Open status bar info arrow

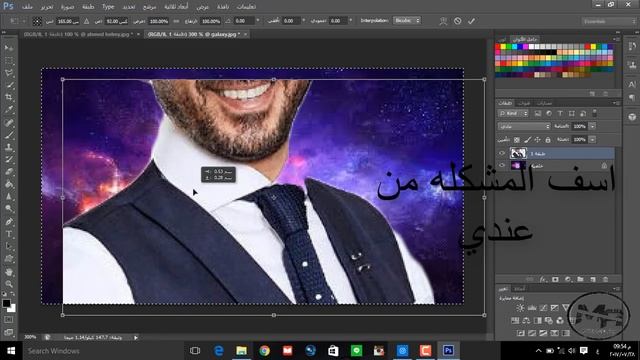click(136, 338)
